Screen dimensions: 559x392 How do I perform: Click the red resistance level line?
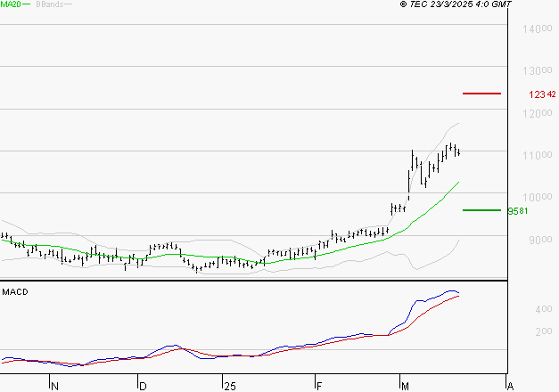coord(481,94)
